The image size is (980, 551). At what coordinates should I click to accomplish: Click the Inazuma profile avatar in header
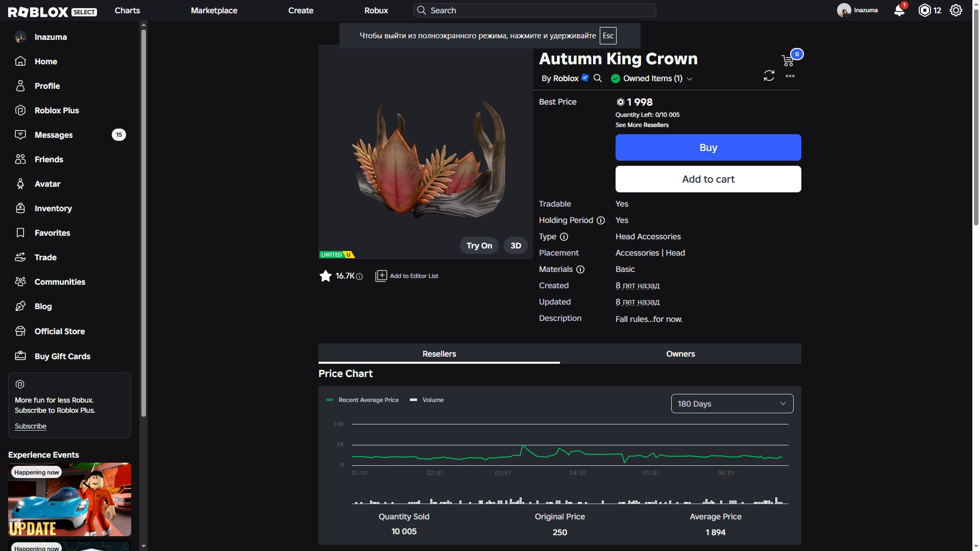tap(844, 10)
